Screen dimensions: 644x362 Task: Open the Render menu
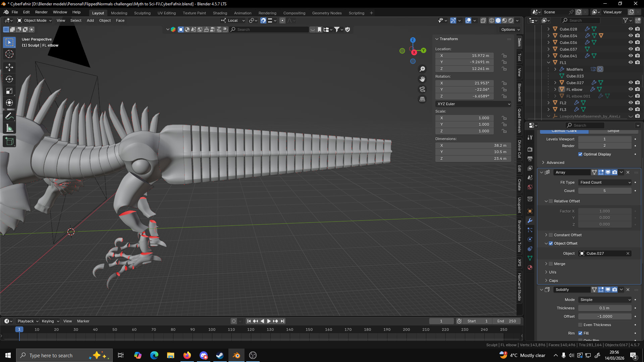[x=41, y=12]
